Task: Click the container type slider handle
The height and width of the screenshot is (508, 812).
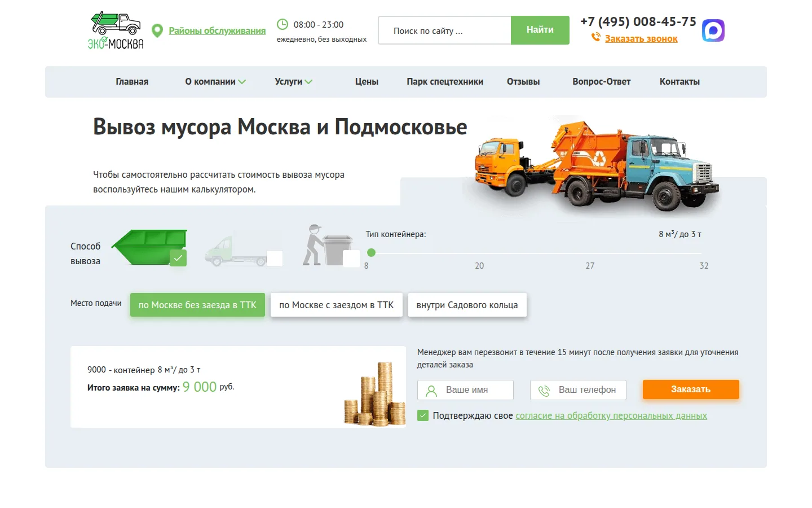Action: tap(371, 253)
